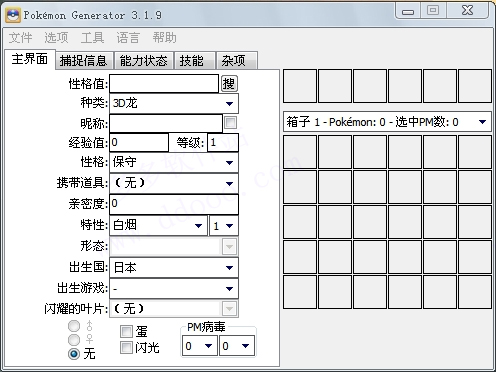Screen dimensions: 496x372
Task: Focus the 昵称 nickname field
Action: click(x=166, y=123)
